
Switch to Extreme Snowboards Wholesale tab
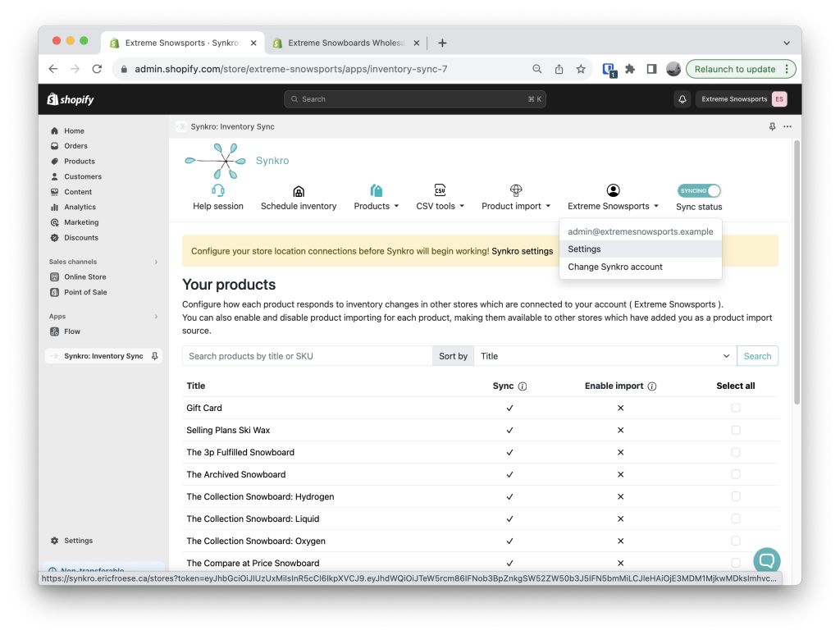point(345,43)
